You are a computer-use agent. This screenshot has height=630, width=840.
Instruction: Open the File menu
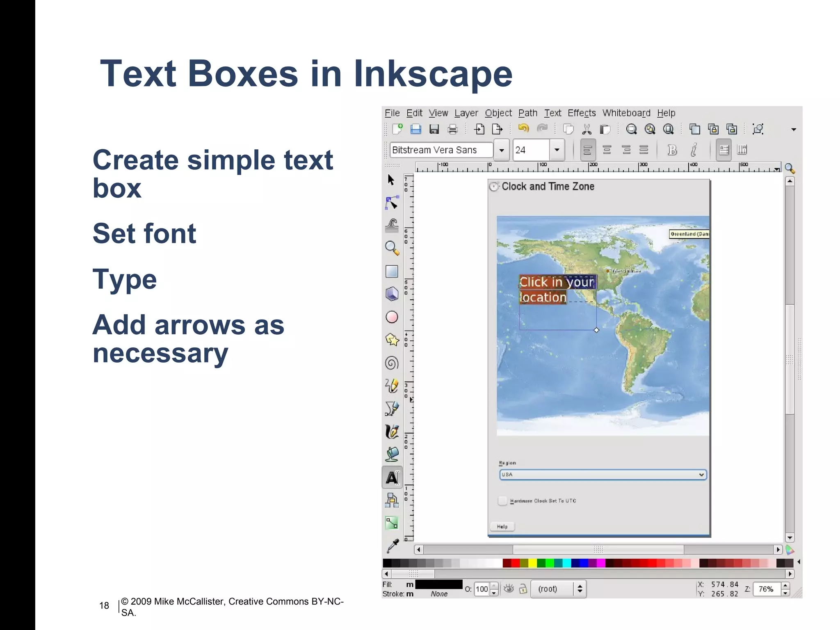coord(392,113)
